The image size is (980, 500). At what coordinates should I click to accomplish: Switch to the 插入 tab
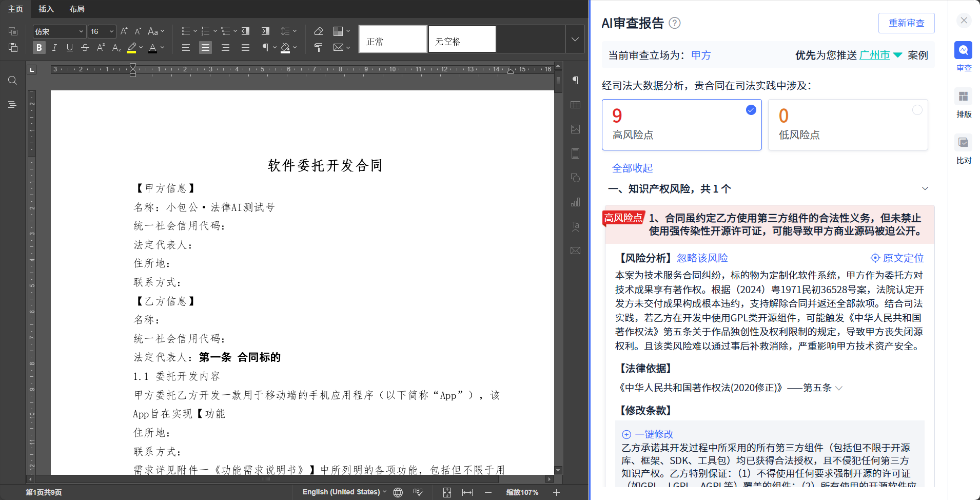point(46,9)
